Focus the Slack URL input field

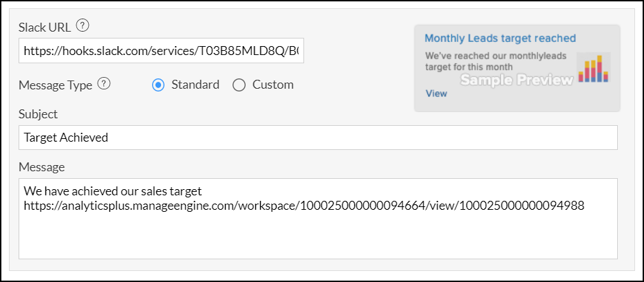tap(162, 51)
